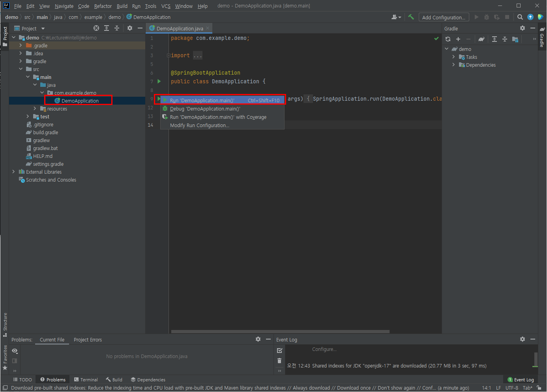Click the Build Project hammer icon

click(x=411, y=17)
